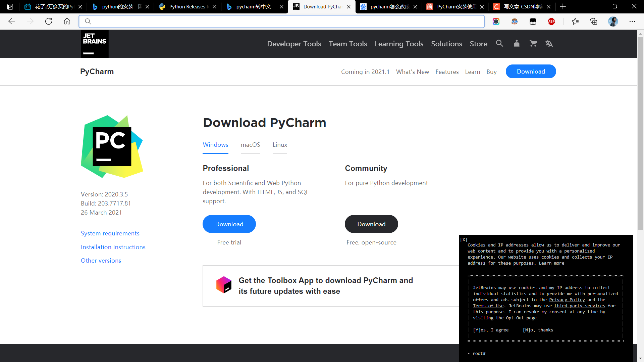Image resolution: width=644 pixels, height=362 pixels.
Task: Select the Windows platform tab
Action: (x=215, y=145)
